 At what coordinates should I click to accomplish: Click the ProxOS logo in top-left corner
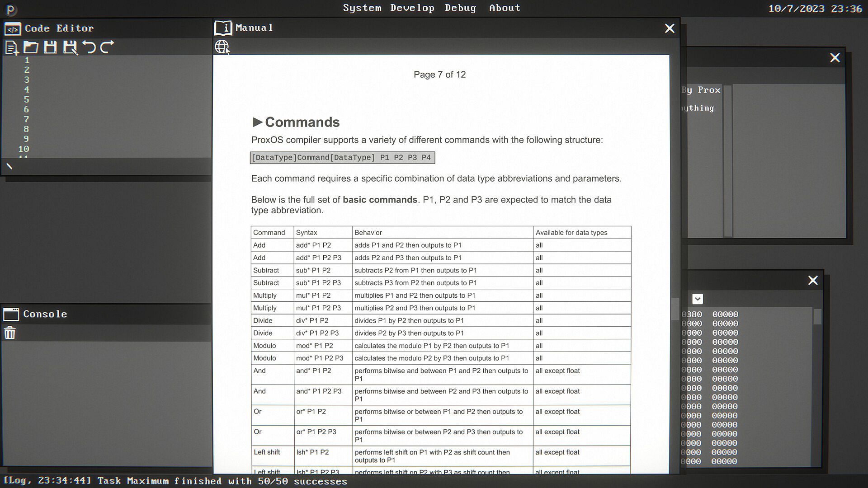10,9
